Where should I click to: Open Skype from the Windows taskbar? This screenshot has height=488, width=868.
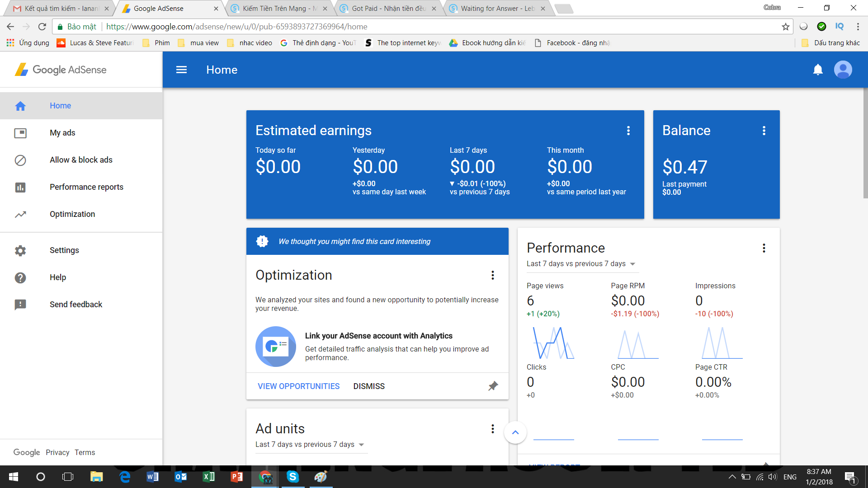coord(292,477)
